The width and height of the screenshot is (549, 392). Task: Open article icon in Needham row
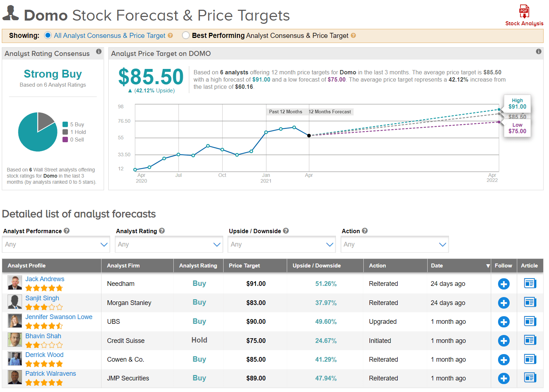coord(530,283)
